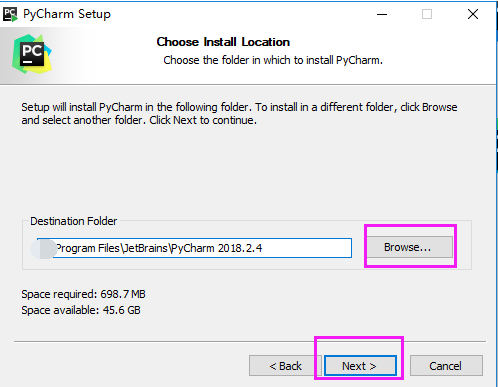The height and width of the screenshot is (387, 498).
Task: Click the PyCharm icon in the title bar
Action: 10,14
